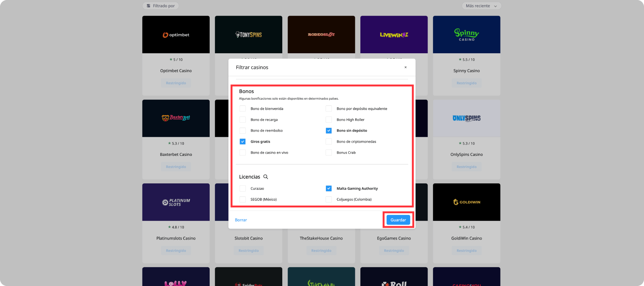The width and height of the screenshot is (644, 286).
Task: Click Restringido under Platinumslots Casino
Action: pyautogui.click(x=176, y=251)
